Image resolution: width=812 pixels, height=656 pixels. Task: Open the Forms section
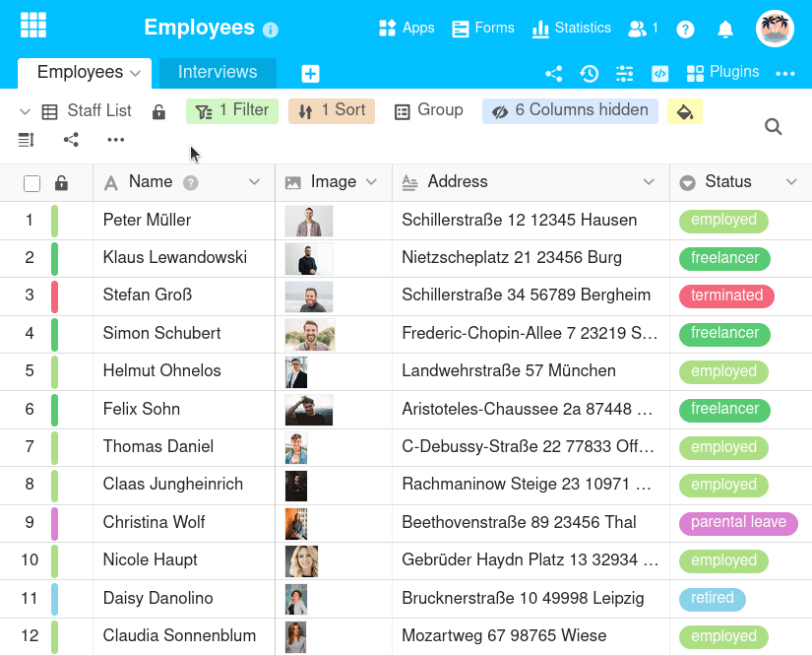click(482, 28)
